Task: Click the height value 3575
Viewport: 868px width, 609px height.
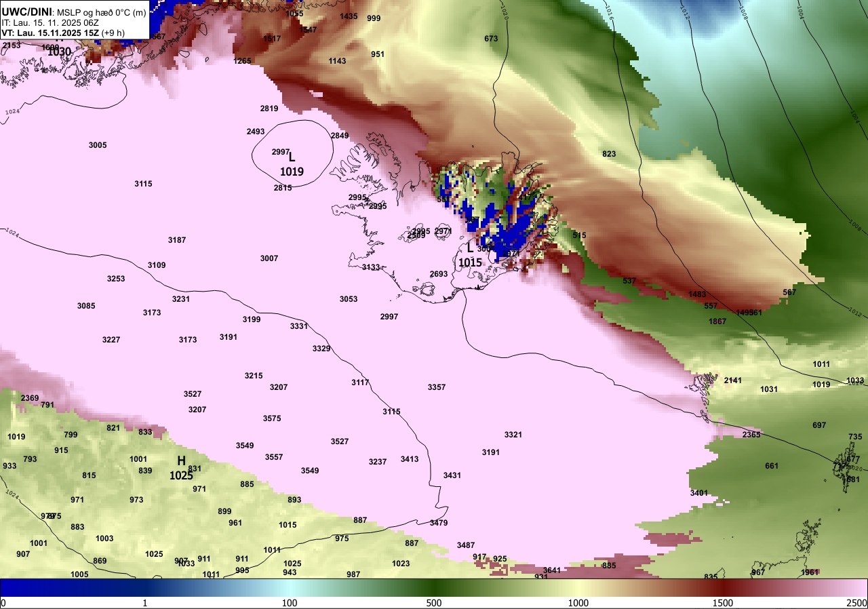Action: (272, 418)
